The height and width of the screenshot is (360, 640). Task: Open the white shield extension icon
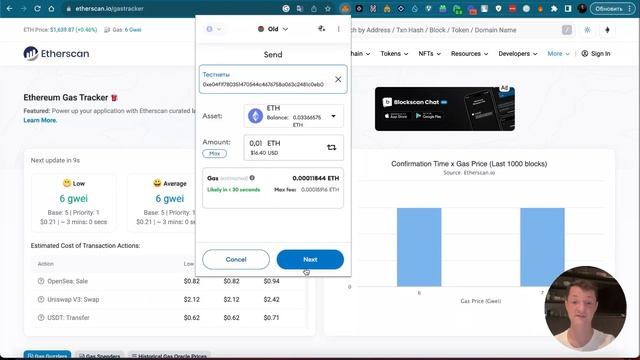coord(498,8)
